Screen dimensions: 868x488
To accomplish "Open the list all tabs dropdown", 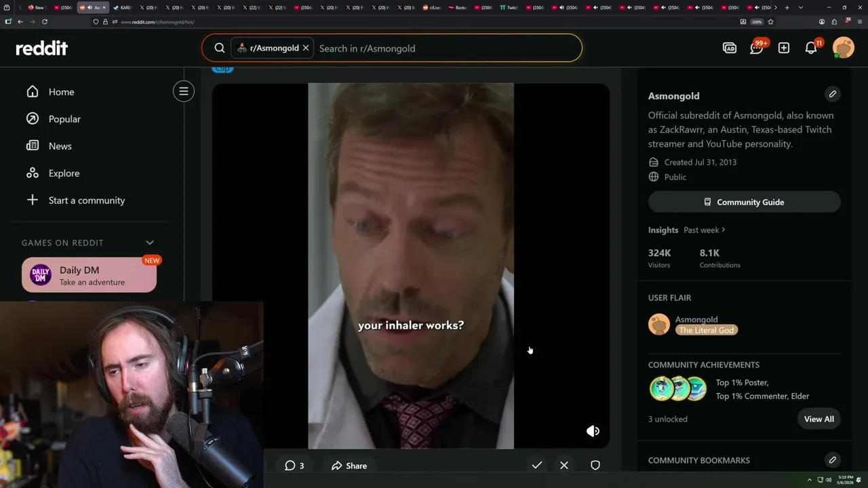I will click(801, 7).
